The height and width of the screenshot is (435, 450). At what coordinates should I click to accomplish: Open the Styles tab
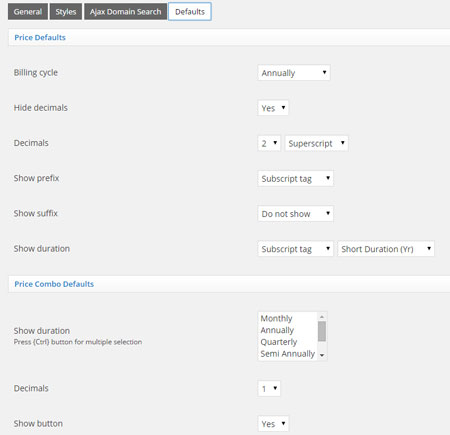coord(66,12)
